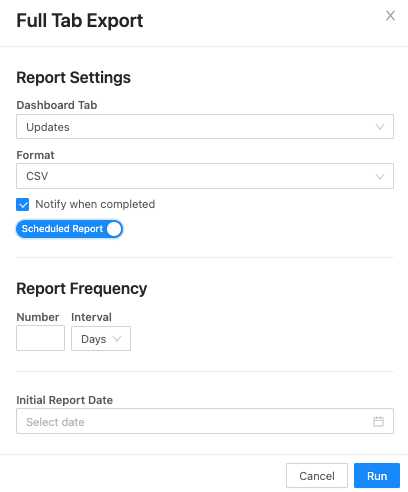The width and height of the screenshot is (408, 492).
Task: Close the Full Tab Export dialog
Action: pos(390,16)
